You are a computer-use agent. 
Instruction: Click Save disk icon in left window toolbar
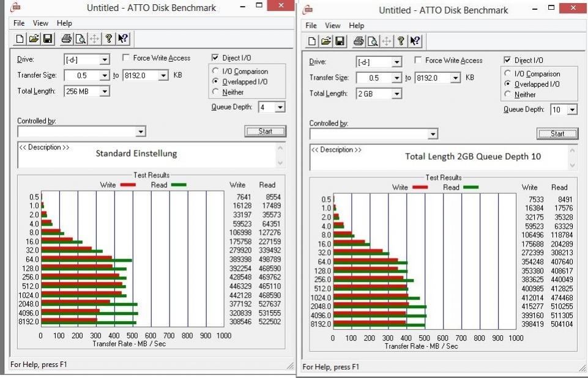point(48,39)
